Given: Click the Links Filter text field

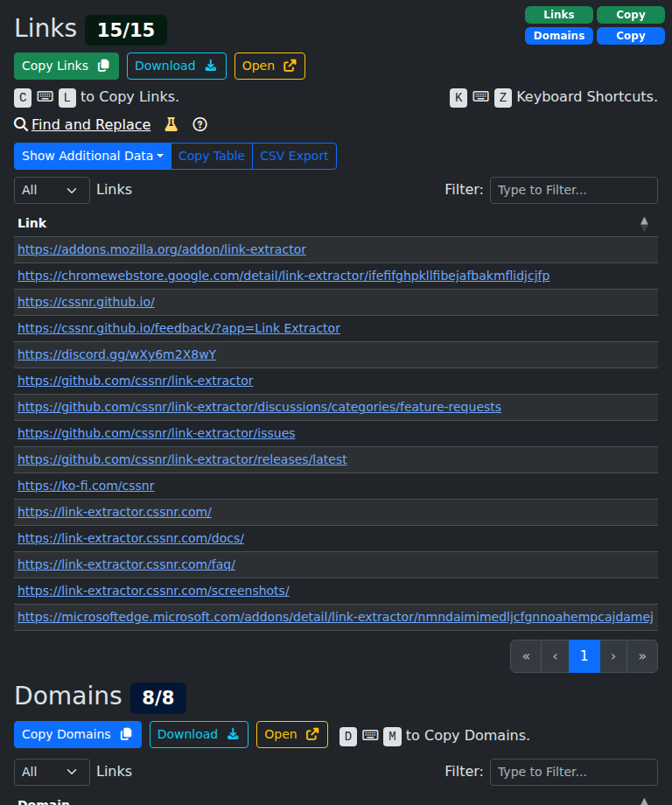Looking at the screenshot, I should [573, 190].
